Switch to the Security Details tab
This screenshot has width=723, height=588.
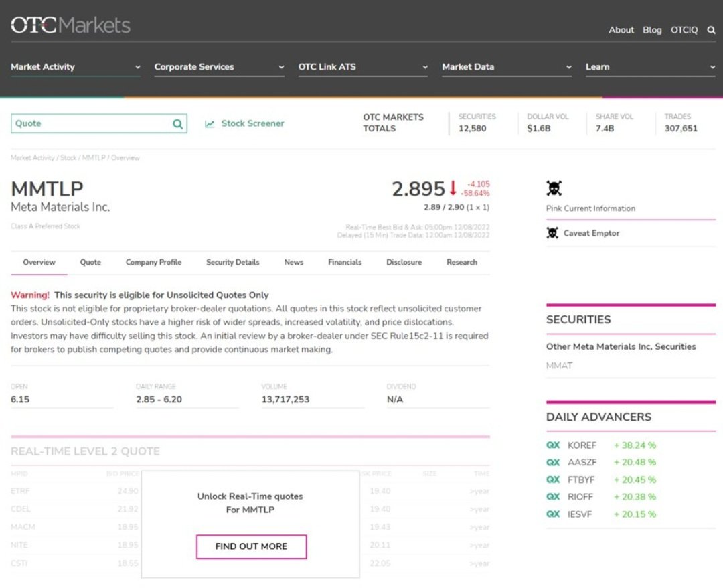pos(233,262)
